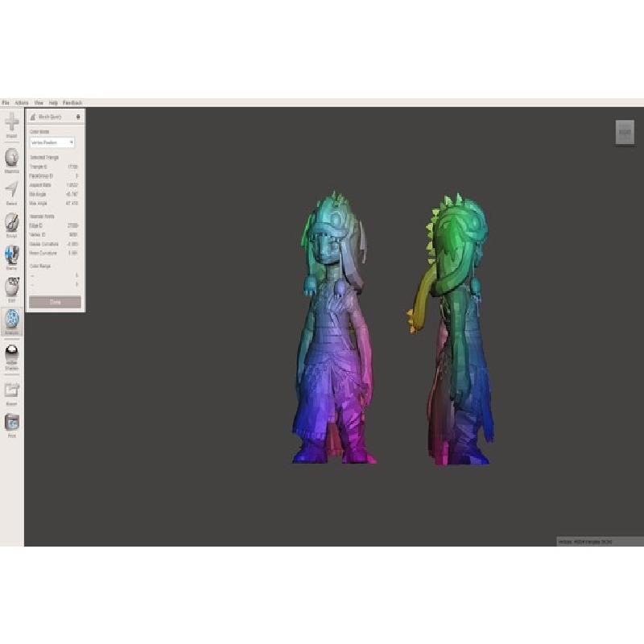Open the Sculpt tools

[12, 225]
